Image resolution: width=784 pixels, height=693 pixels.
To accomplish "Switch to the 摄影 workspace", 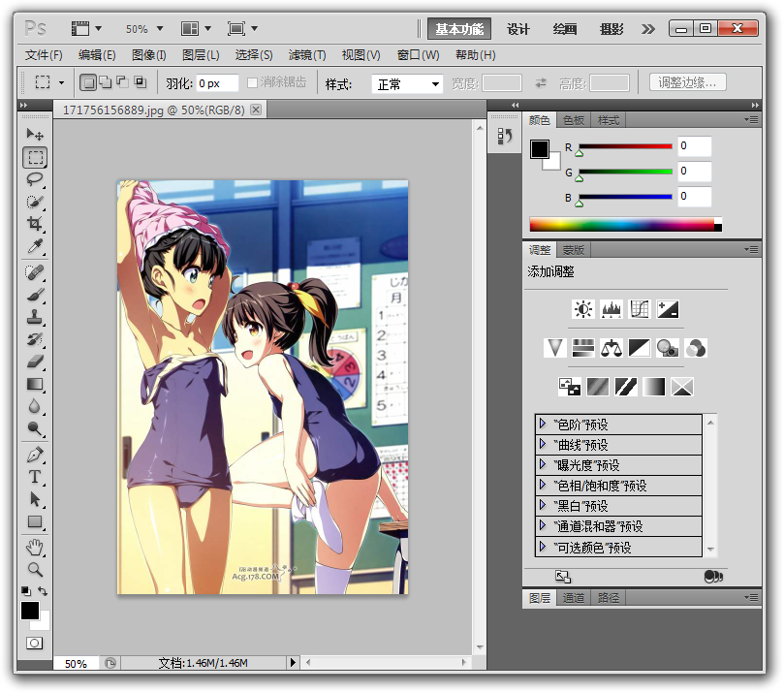I will 612,29.
